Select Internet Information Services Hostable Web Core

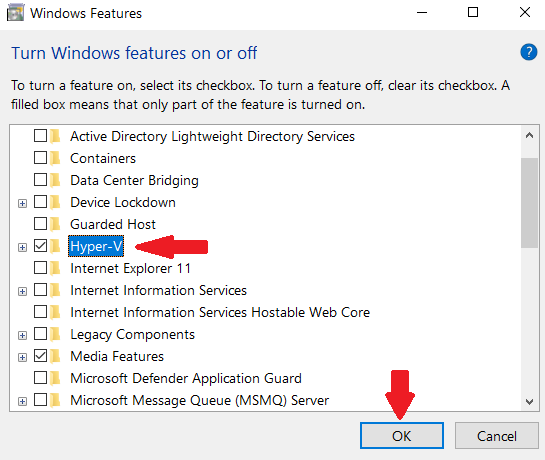tap(220, 312)
